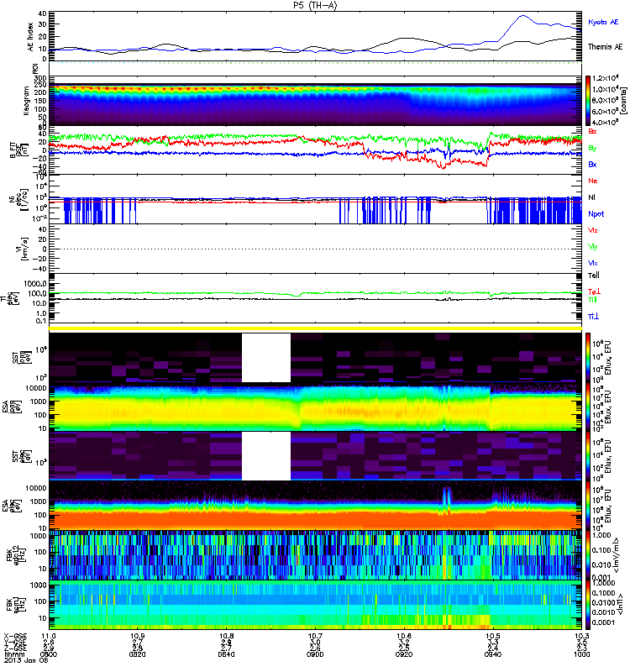The height and width of the screenshot is (672, 630).
Task: Click the blue "Bx" legend label
Action: point(592,164)
